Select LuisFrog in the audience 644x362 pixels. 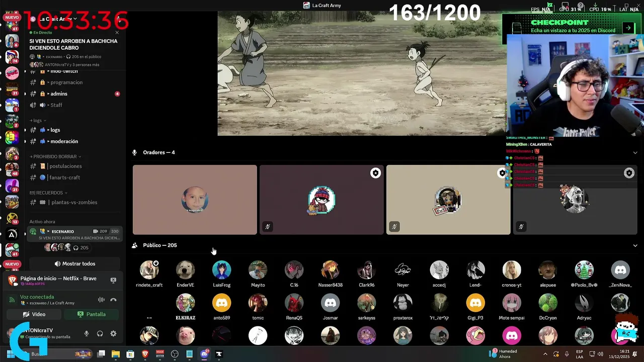pos(221,274)
